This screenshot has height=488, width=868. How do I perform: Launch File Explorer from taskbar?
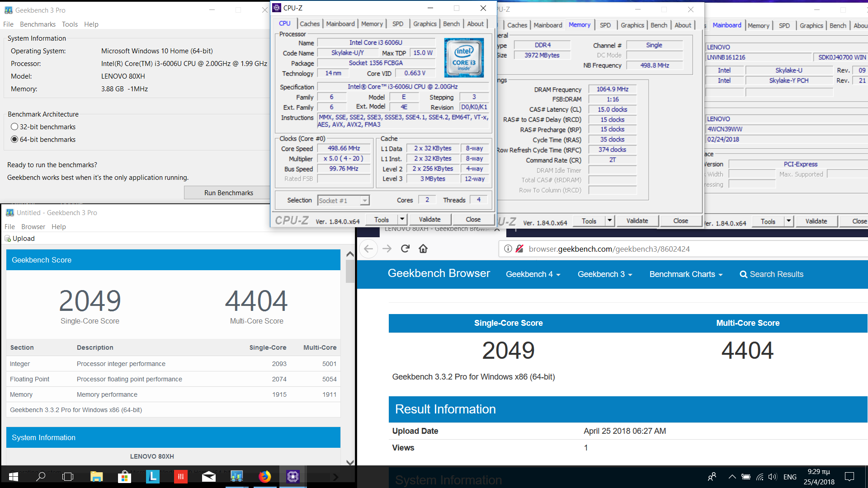point(96,476)
